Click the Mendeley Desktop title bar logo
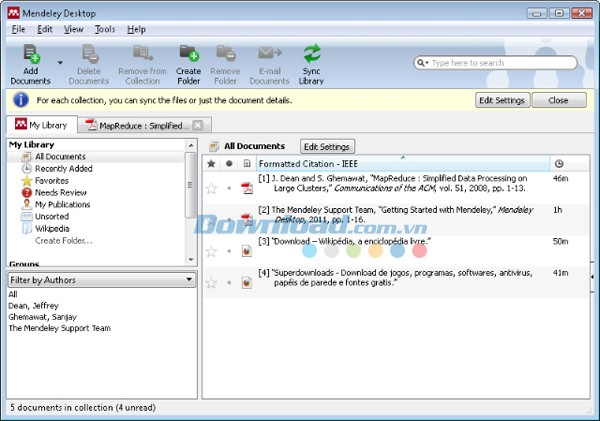This screenshot has height=421, width=600. coord(13,13)
